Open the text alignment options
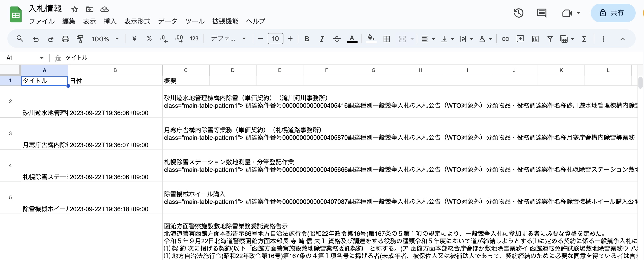 [x=427, y=39]
